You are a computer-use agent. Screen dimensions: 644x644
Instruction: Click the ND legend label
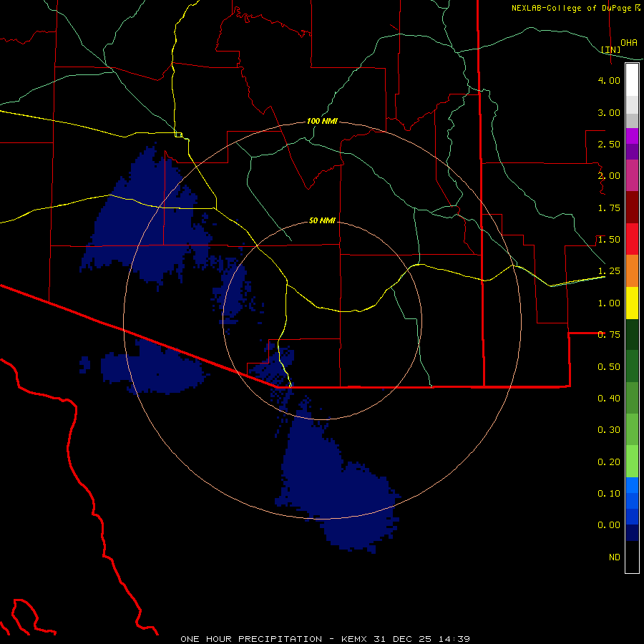click(615, 557)
